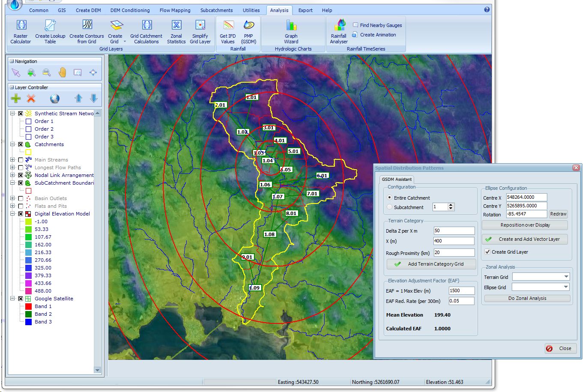Select the Subcatchment radio button

coord(389,207)
